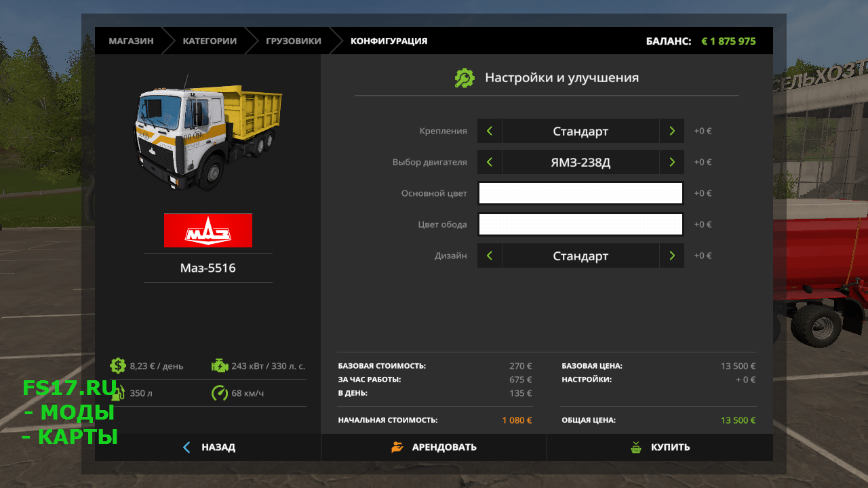
Task: Click the Маз-5516 vehicle name
Action: pyautogui.click(x=208, y=268)
